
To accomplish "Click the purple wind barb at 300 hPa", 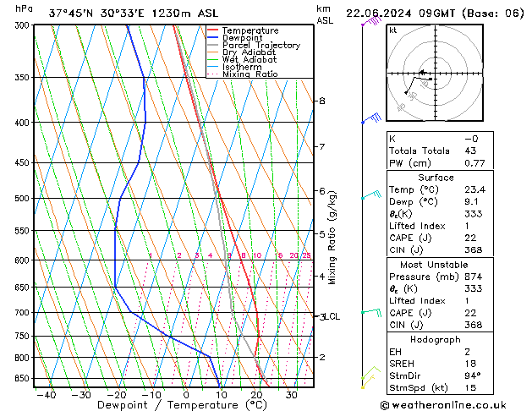I will pos(367,23).
